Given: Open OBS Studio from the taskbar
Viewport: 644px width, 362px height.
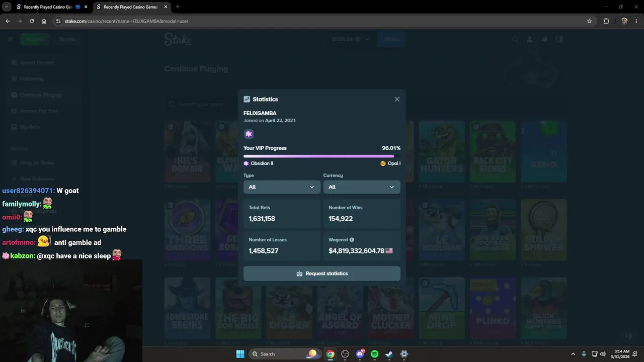Looking at the screenshot, I should (345, 354).
